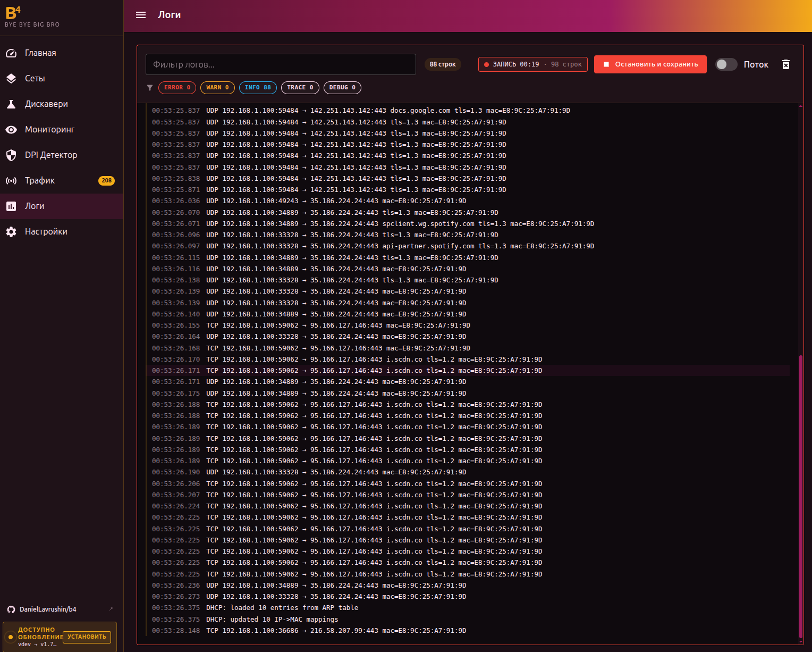Select the 00:53:26.190 UDP log line
The height and width of the screenshot is (652, 812).
468,472
